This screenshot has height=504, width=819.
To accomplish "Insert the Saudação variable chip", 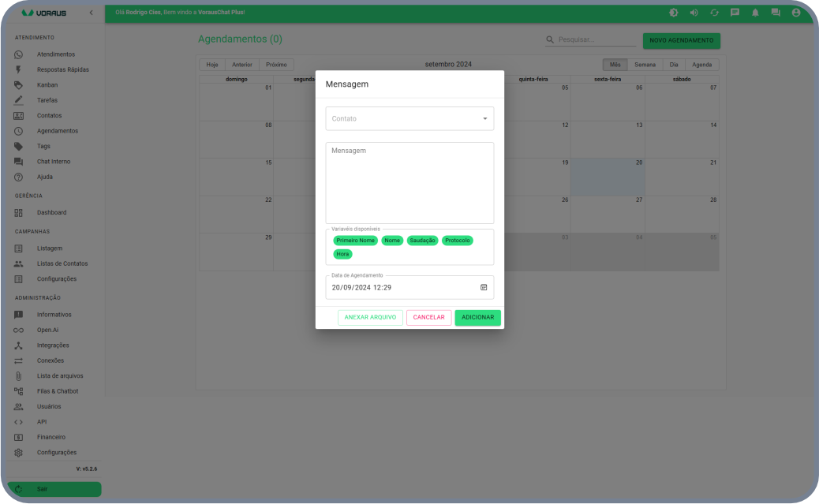I will pos(423,241).
